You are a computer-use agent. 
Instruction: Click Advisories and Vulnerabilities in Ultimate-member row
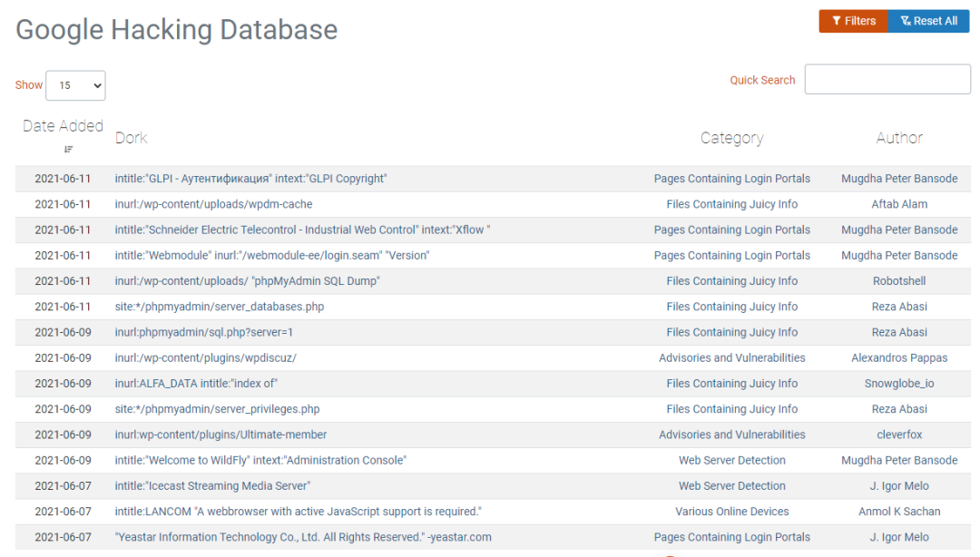(732, 435)
